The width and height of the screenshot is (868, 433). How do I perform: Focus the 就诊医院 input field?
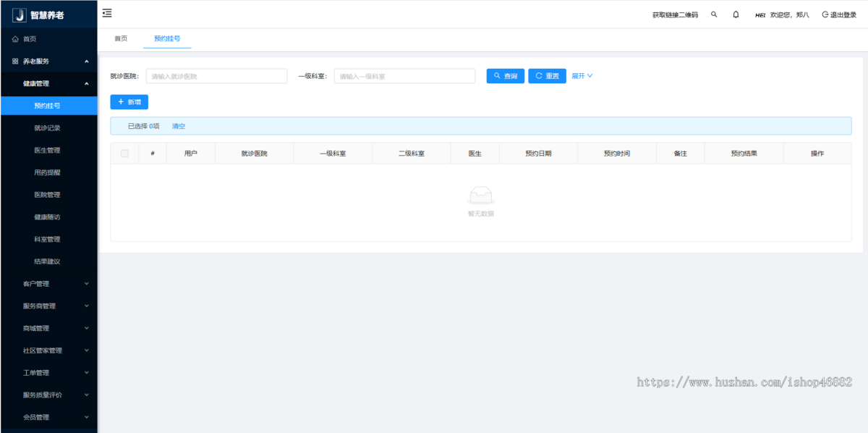click(x=216, y=76)
